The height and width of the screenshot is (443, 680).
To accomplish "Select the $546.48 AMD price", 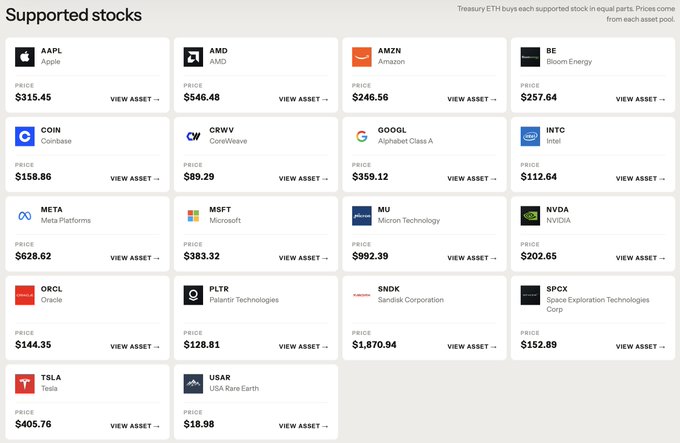I will coord(202,98).
